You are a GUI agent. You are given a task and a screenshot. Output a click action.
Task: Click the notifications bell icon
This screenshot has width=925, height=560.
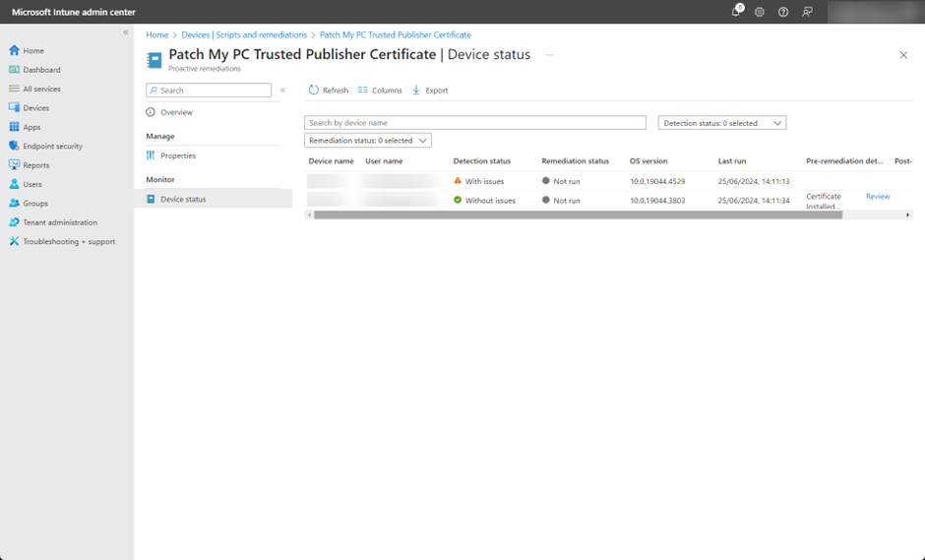point(735,12)
